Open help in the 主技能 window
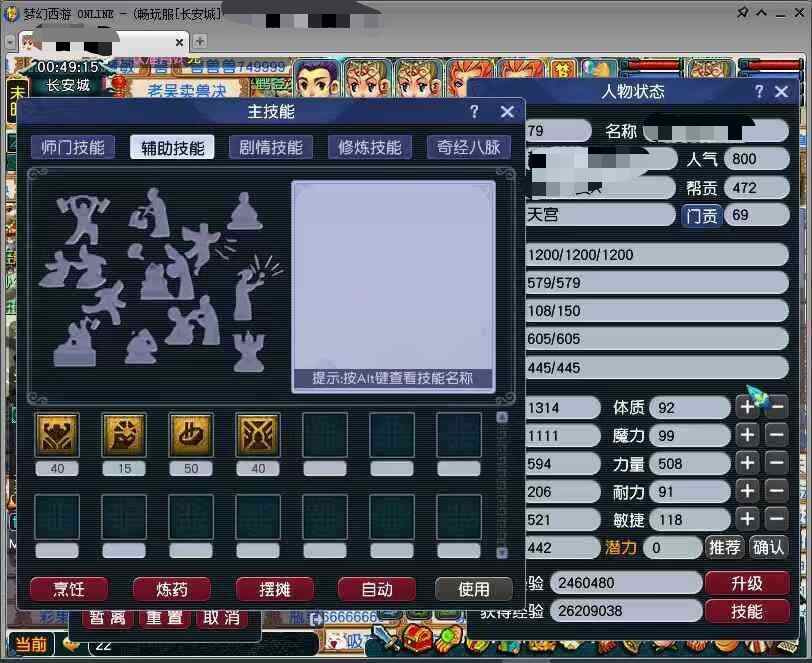This screenshot has width=812, height=663. tap(474, 111)
